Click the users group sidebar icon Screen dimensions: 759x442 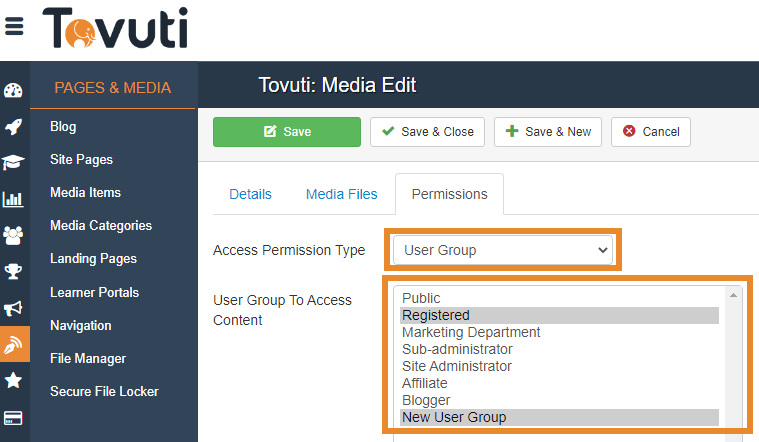click(x=13, y=235)
